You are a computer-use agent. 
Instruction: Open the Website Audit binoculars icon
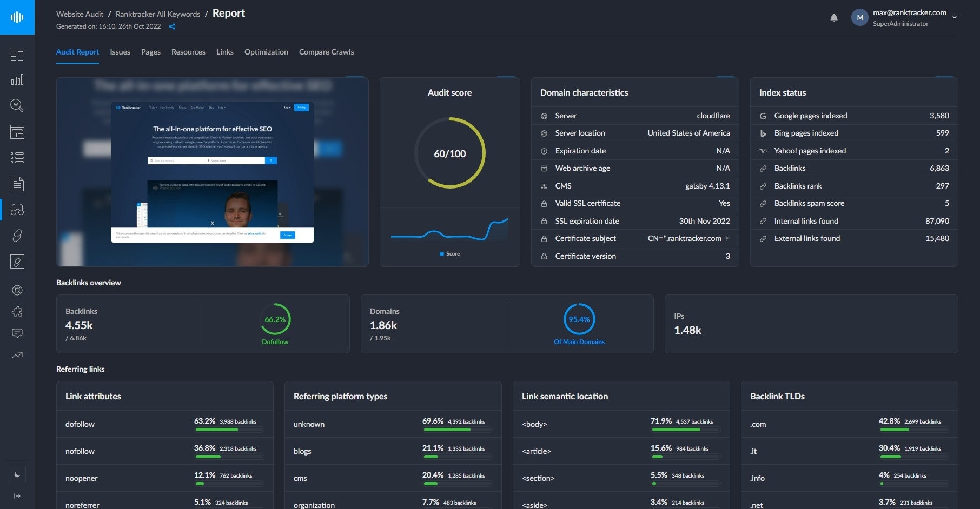point(17,210)
